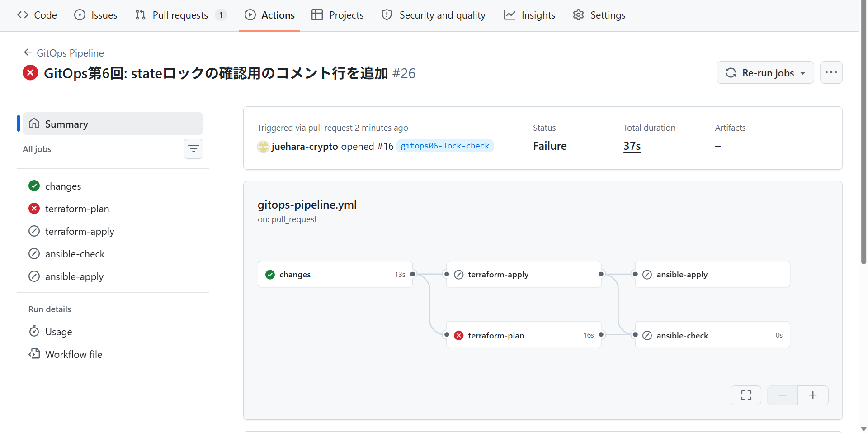
Task: Open the Insights tab
Action: click(529, 15)
